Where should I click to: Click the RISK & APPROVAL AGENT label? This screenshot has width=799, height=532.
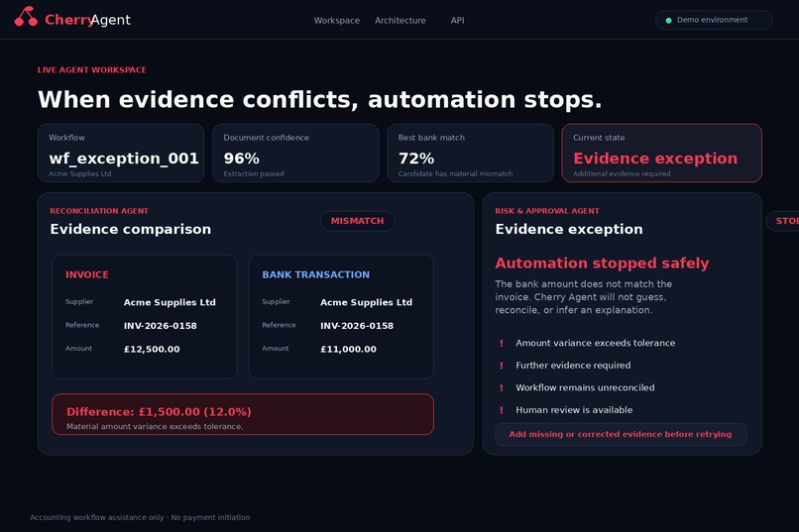[547, 211]
